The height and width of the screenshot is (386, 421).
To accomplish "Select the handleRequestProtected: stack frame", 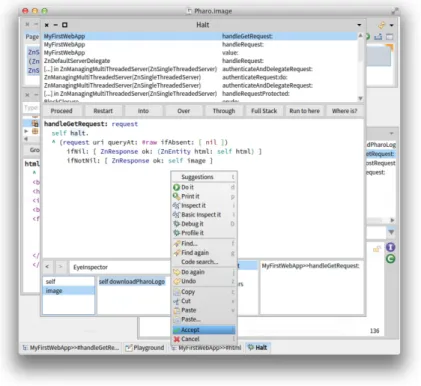I will tap(200, 94).
